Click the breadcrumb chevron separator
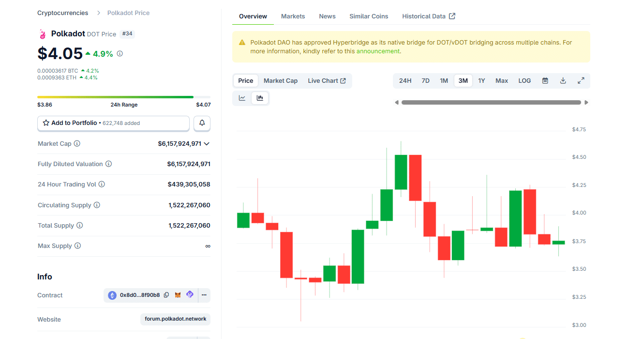The width and height of the screenshot is (644, 339). tap(98, 13)
